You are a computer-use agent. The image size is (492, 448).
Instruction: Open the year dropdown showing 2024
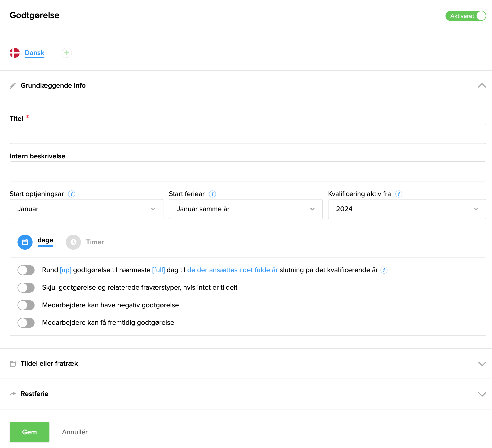[x=407, y=209]
